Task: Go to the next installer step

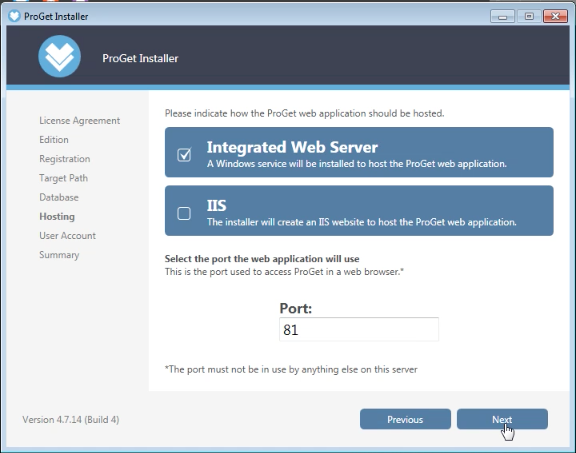Action: (x=502, y=419)
